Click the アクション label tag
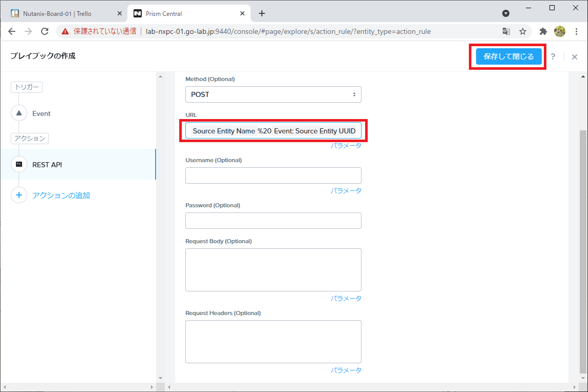The height and width of the screenshot is (392, 588). (30, 139)
